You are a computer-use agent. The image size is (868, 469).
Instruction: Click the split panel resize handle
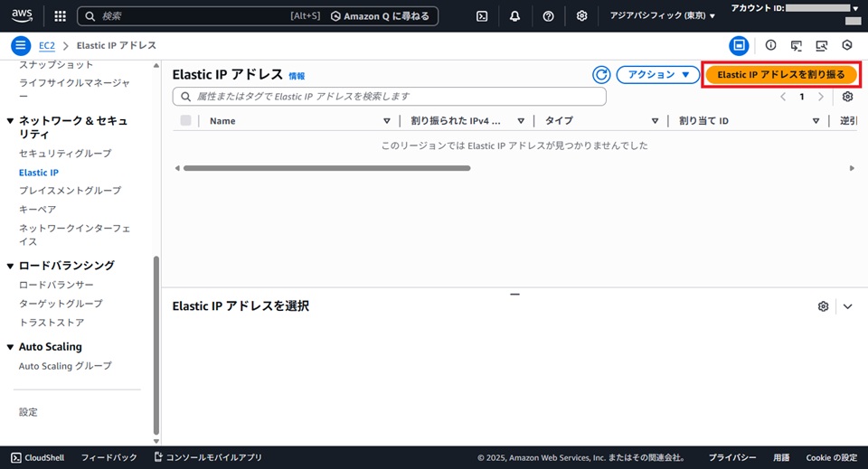tap(514, 295)
